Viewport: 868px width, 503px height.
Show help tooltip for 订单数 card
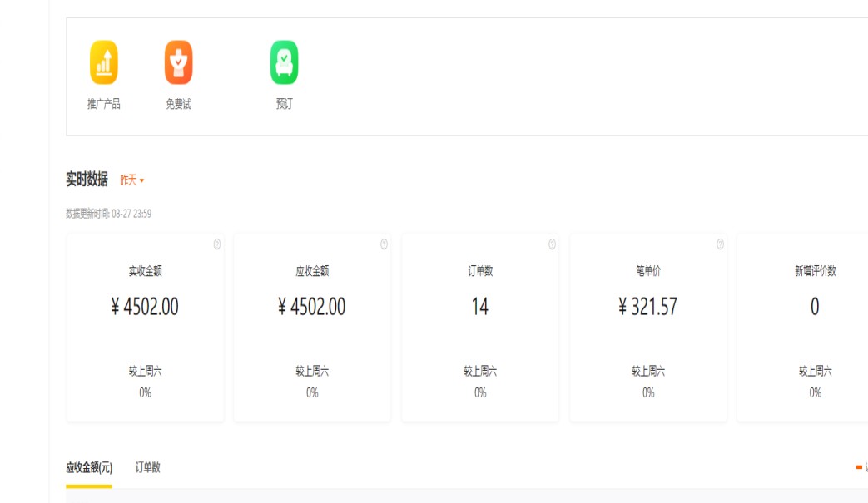(552, 244)
